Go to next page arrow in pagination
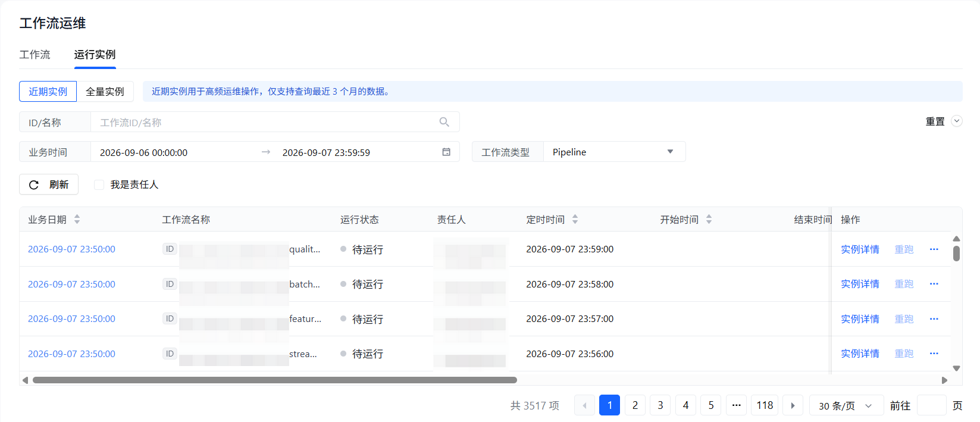This screenshot has height=422, width=980. pos(793,405)
